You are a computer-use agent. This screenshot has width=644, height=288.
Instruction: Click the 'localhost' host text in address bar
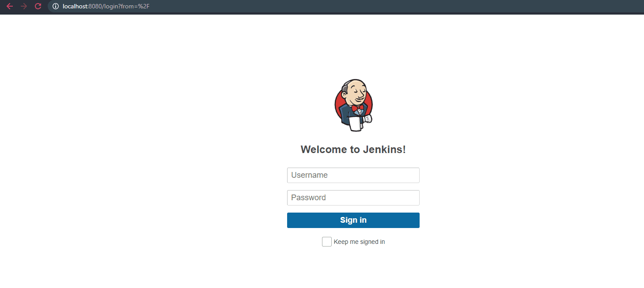pos(75,6)
